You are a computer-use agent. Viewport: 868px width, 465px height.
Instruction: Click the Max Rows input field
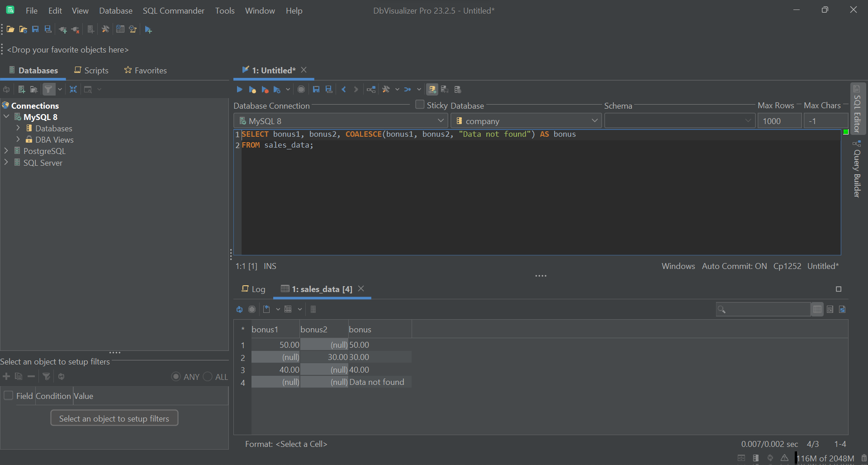[x=779, y=120]
